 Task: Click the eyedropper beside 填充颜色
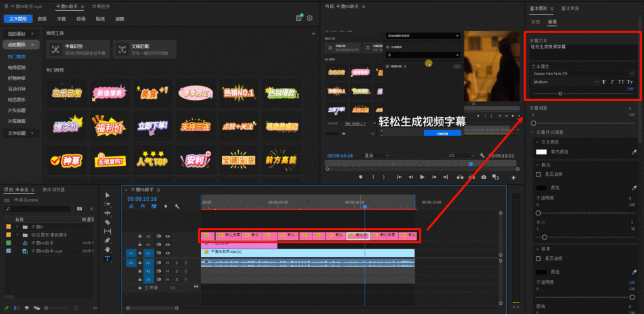coord(633,152)
